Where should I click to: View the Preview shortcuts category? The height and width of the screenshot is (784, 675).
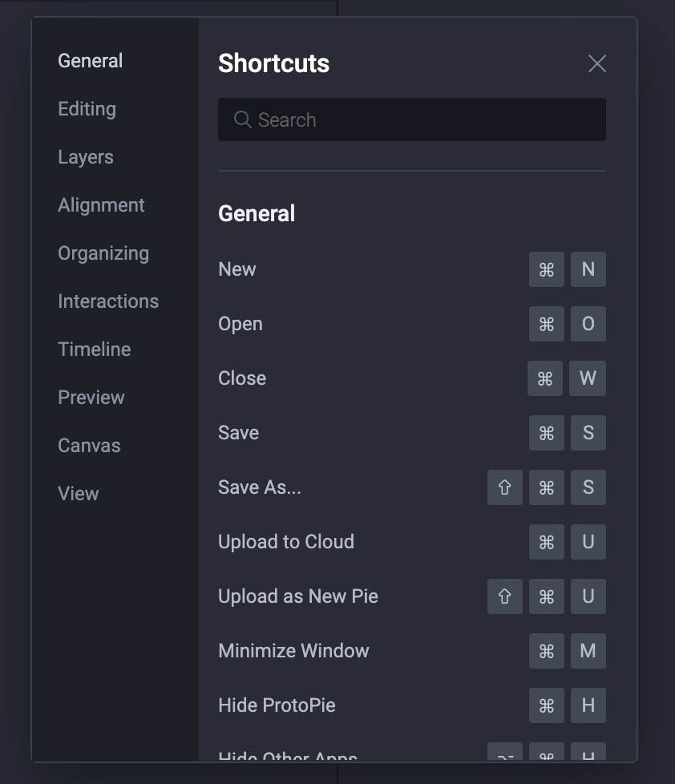point(91,398)
